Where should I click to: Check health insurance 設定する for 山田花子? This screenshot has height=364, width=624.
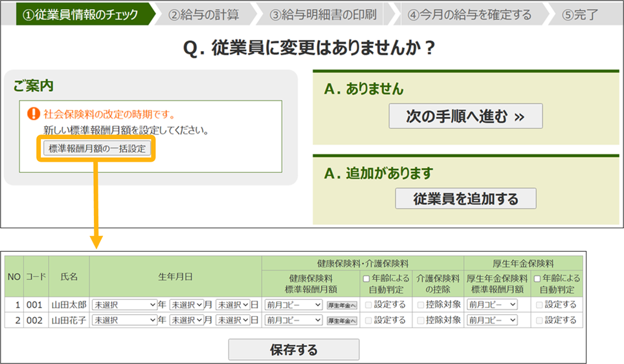(x=368, y=320)
